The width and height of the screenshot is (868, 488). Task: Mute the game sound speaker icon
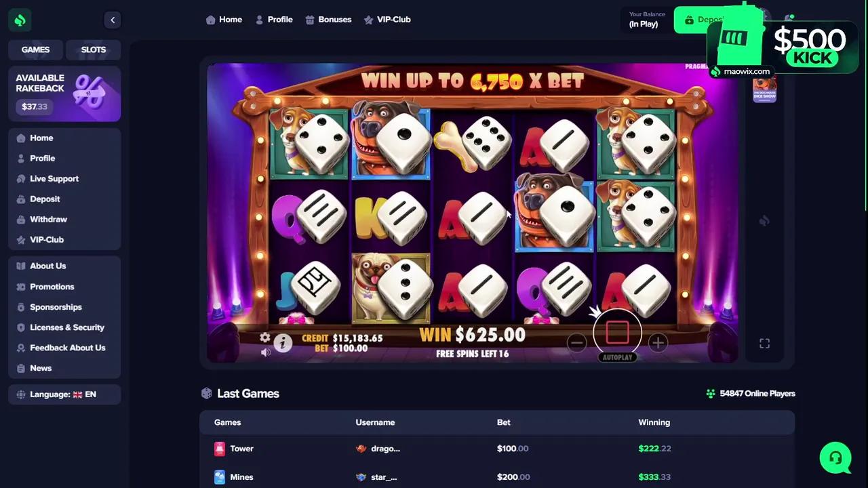[x=266, y=352]
